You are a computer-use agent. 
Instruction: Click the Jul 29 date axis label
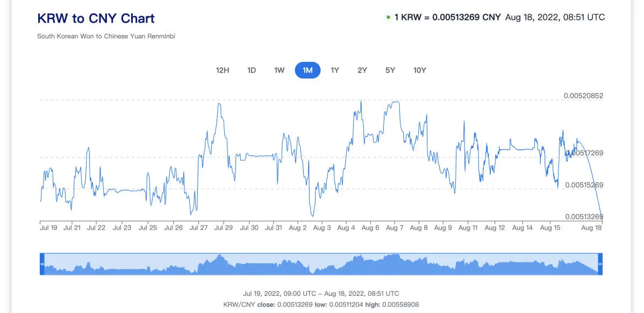[x=223, y=227]
